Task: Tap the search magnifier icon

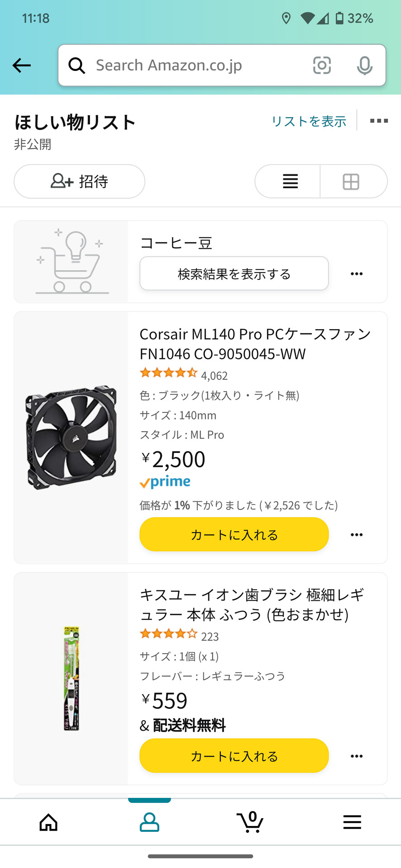Action: 77,65
